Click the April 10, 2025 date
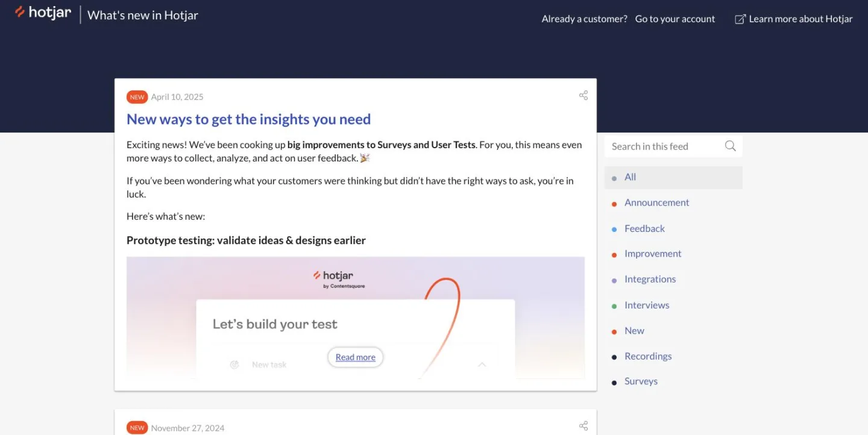This screenshot has height=435, width=868. point(177,97)
